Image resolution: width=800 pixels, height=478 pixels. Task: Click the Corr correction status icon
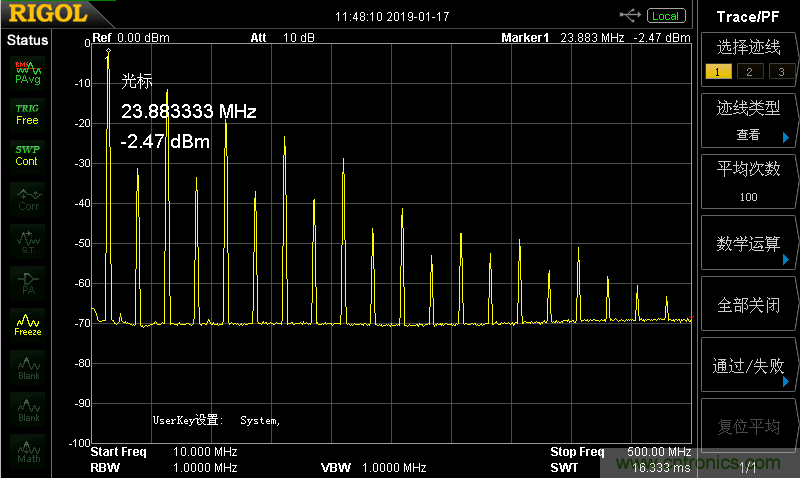pyautogui.click(x=27, y=199)
